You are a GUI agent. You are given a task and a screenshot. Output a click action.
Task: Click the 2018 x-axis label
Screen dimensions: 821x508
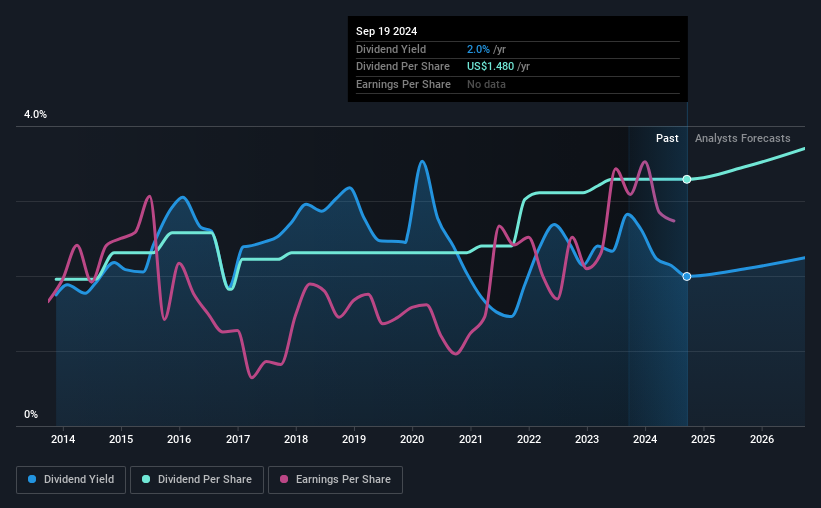tap(296, 439)
